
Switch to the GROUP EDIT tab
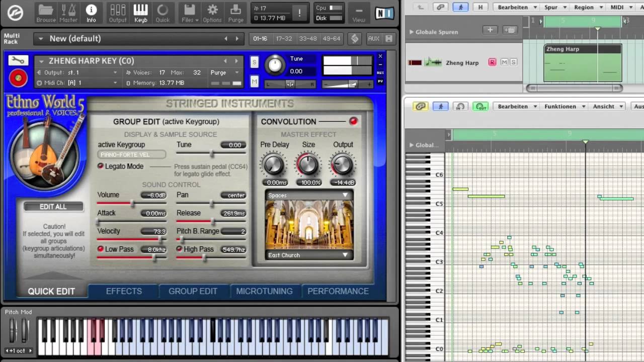coord(193,291)
